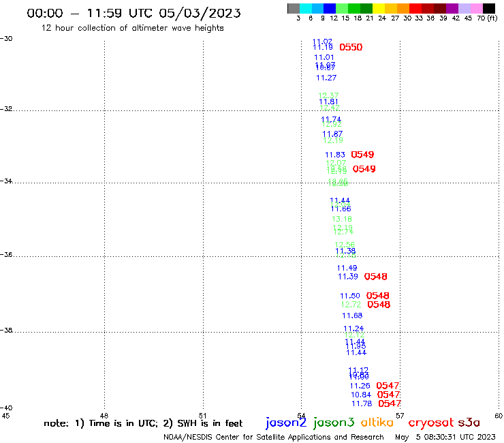Click the 0549 marker beside 11.83

tap(362, 155)
